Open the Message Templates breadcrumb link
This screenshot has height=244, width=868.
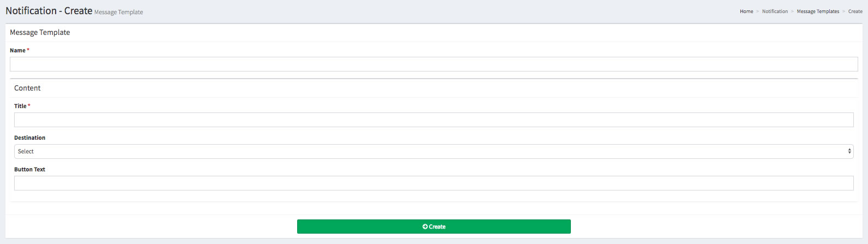pos(818,11)
